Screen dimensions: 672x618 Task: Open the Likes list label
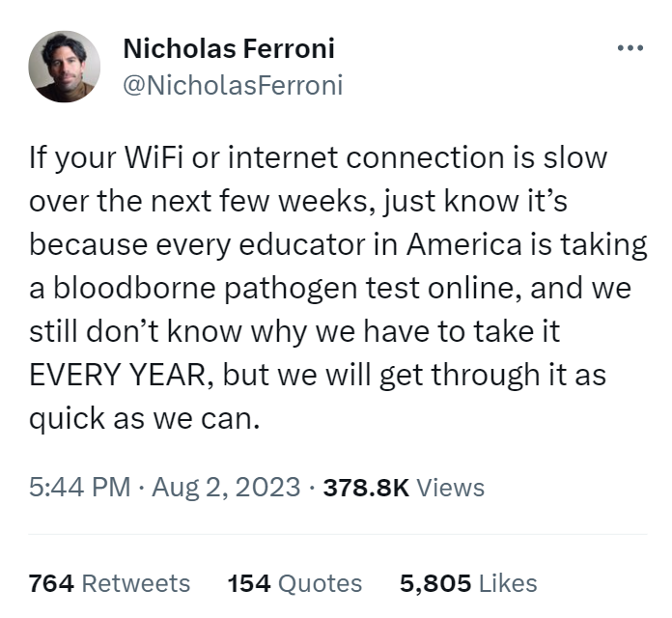tap(508, 583)
